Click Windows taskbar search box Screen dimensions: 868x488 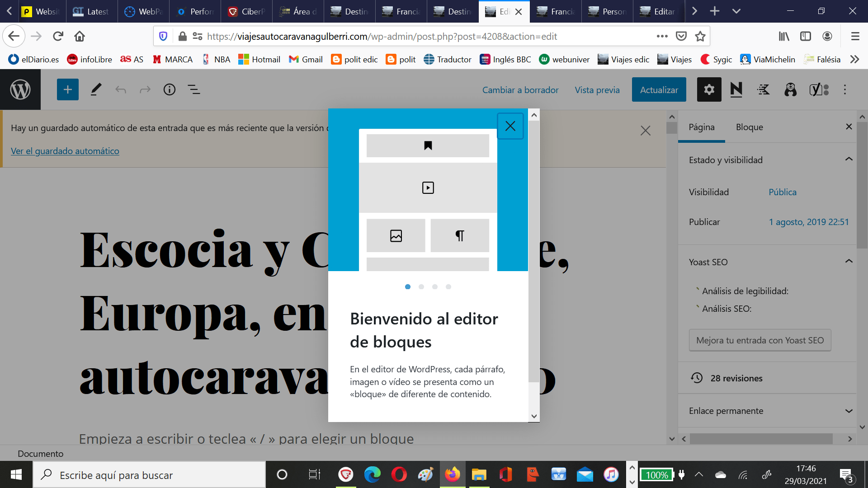coord(149,475)
